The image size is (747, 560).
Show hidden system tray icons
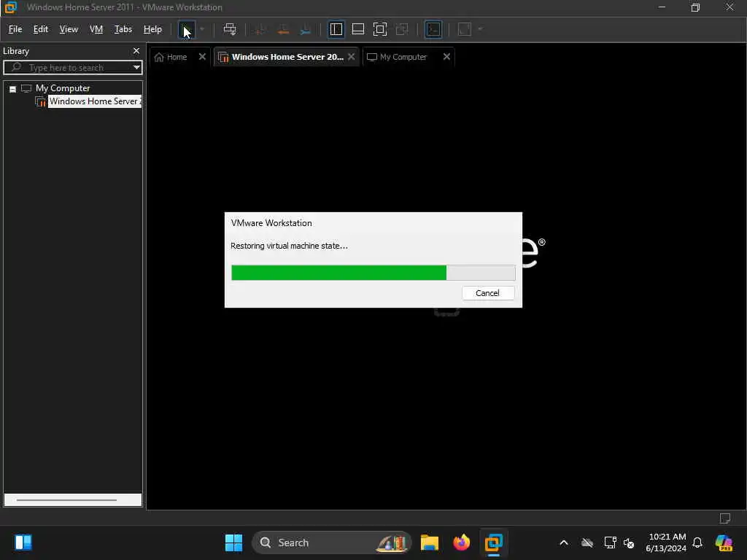tap(564, 542)
